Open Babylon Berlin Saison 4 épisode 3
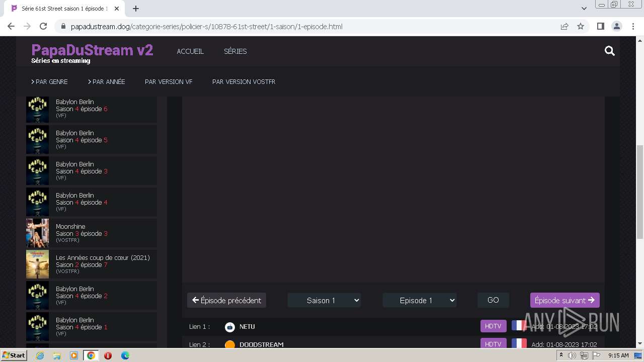Image resolution: width=644 pixels, height=362 pixels. pyautogui.click(x=92, y=171)
